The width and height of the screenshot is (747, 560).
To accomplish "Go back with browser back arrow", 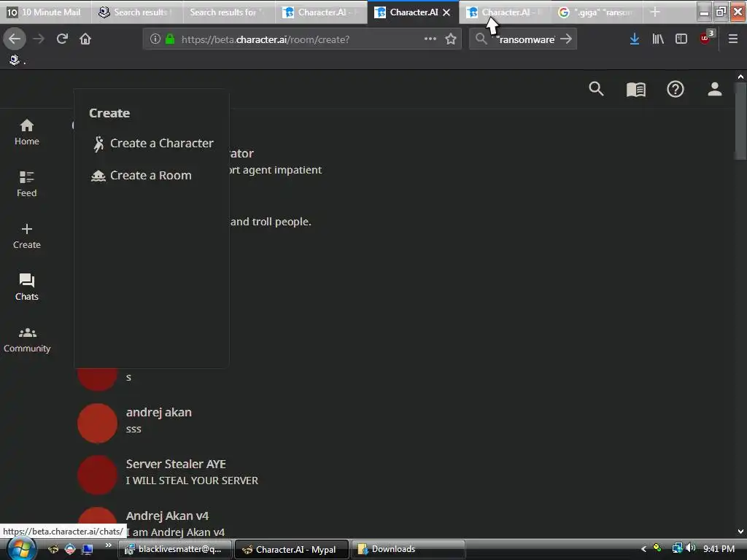I will coord(15,39).
